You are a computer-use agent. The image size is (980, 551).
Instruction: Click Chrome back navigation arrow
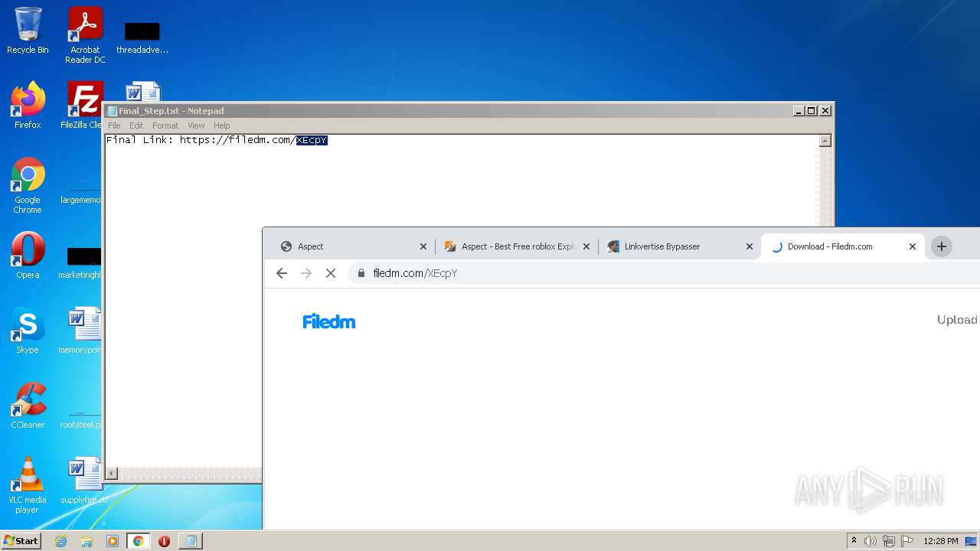(x=282, y=273)
